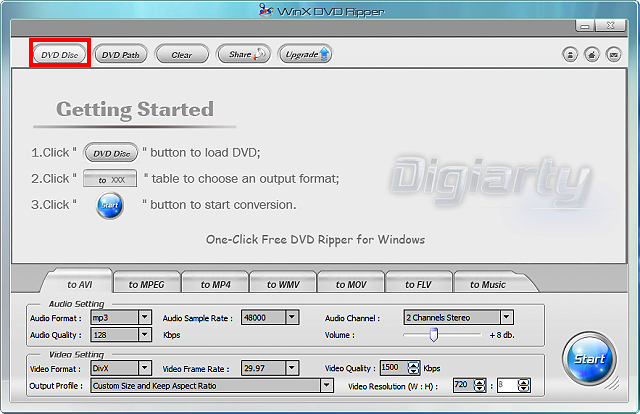The width and height of the screenshot is (640, 414).
Task: Minimize the WinX DVD Ripper window
Action: click(585, 26)
